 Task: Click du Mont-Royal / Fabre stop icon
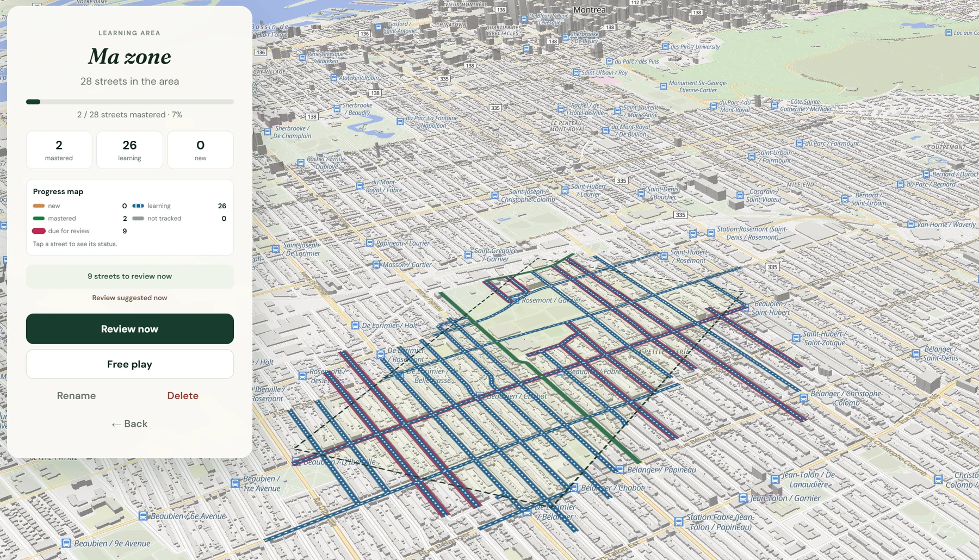[360, 186]
